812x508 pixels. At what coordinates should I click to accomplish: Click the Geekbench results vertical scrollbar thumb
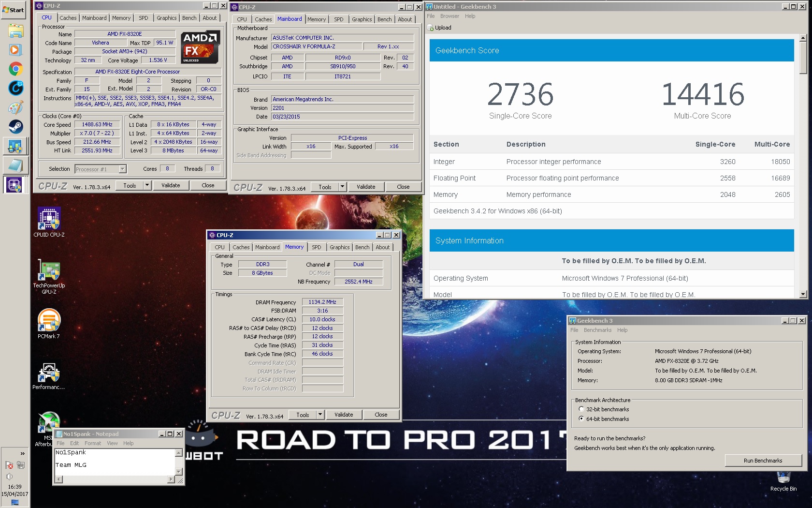click(x=803, y=58)
